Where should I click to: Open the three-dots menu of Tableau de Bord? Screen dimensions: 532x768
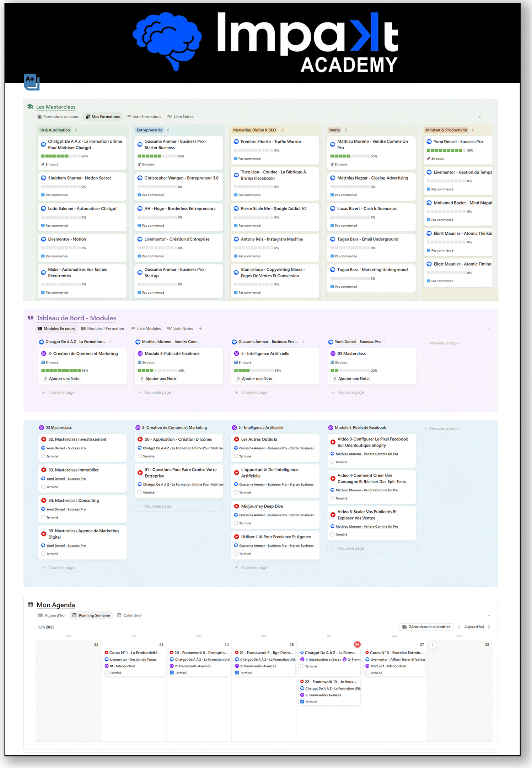(488, 329)
